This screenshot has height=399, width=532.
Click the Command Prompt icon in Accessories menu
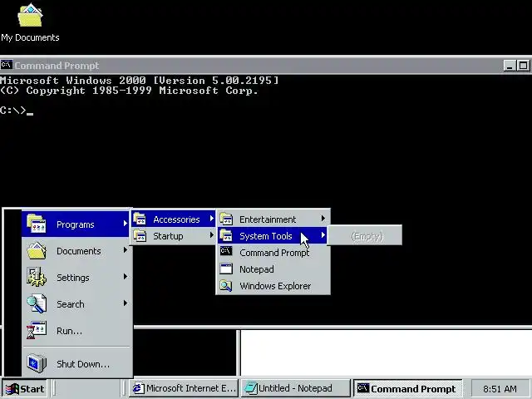226,251
